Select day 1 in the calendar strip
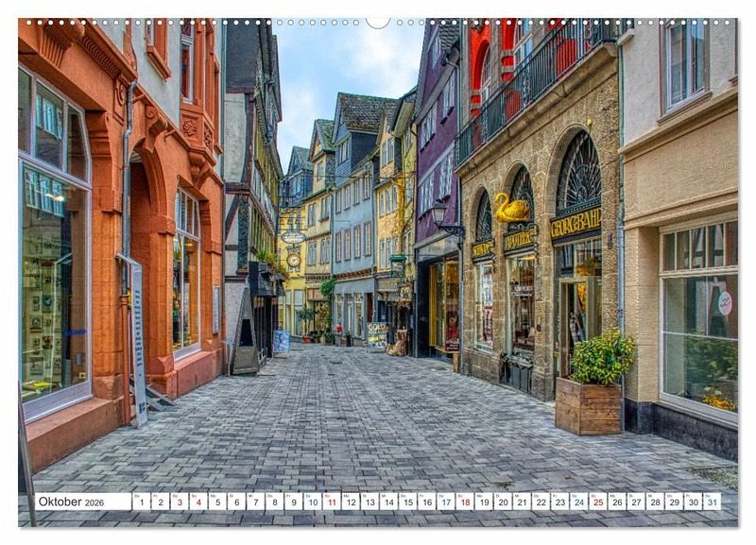The height and width of the screenshot is (545, 756). (141, 502)
